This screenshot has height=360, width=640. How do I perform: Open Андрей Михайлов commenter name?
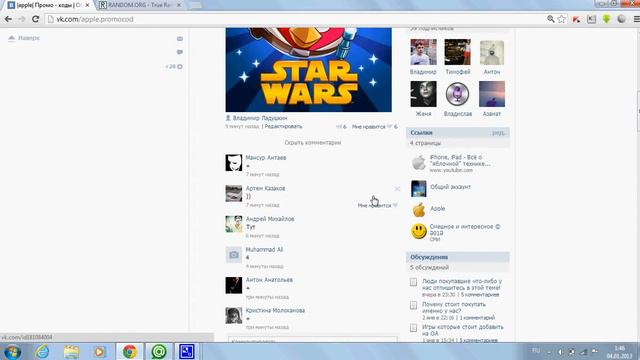point(270,219)
